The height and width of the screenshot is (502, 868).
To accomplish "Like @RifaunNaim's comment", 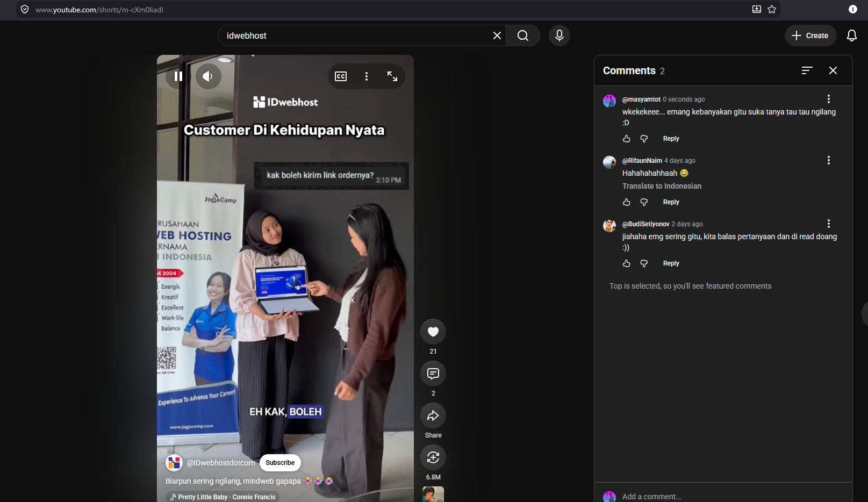I will click(627, 202).
